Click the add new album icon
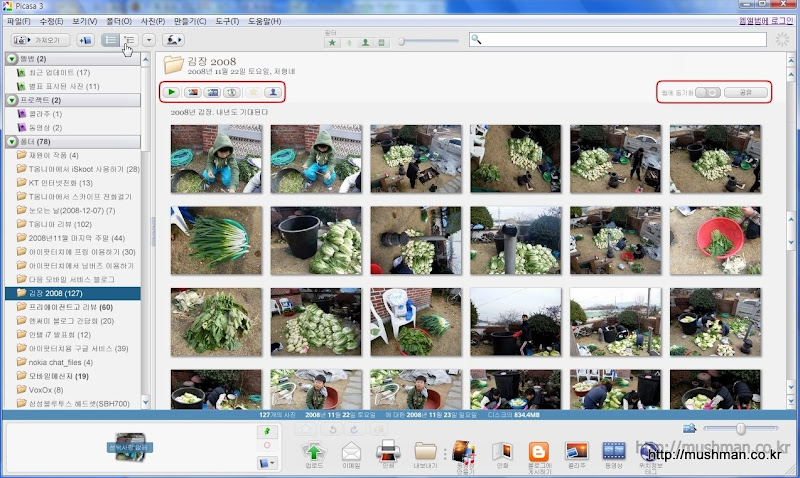Screen dimensions: 800x478 [85, 40]
